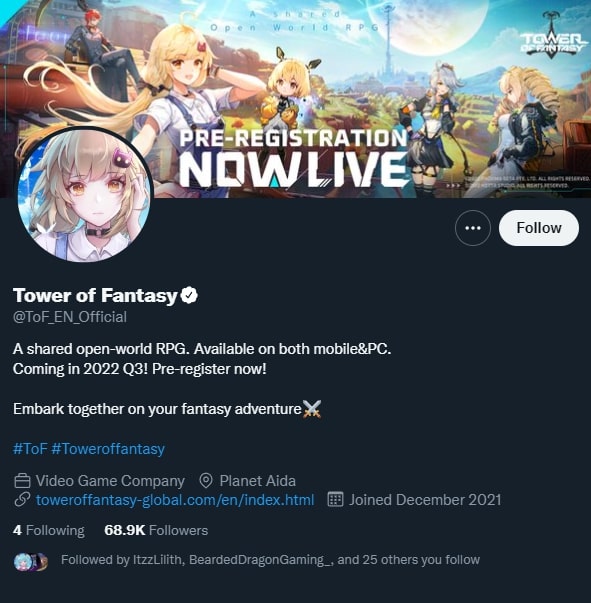The width and height of the screenshot is (591, 603).
Task: Click the verified badge beside Tower of Fantasy
Action: (x=189, y=295)
